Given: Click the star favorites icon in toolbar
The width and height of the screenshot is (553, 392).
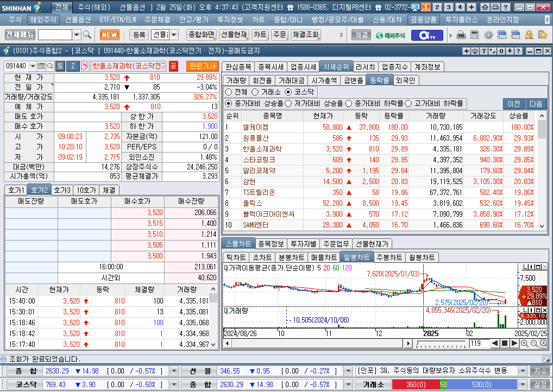Looking at the screenshot, I should 543,35.
